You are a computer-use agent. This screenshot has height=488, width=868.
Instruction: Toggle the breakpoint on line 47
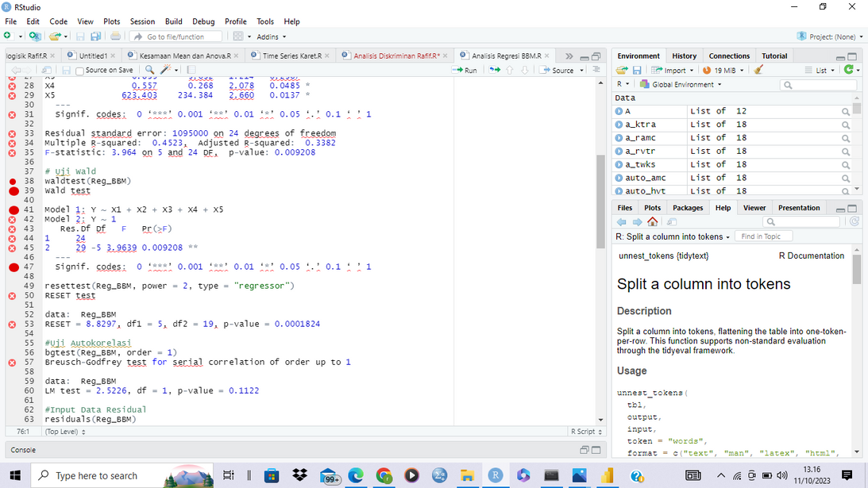pyautogui.click(x=13, y=267)
